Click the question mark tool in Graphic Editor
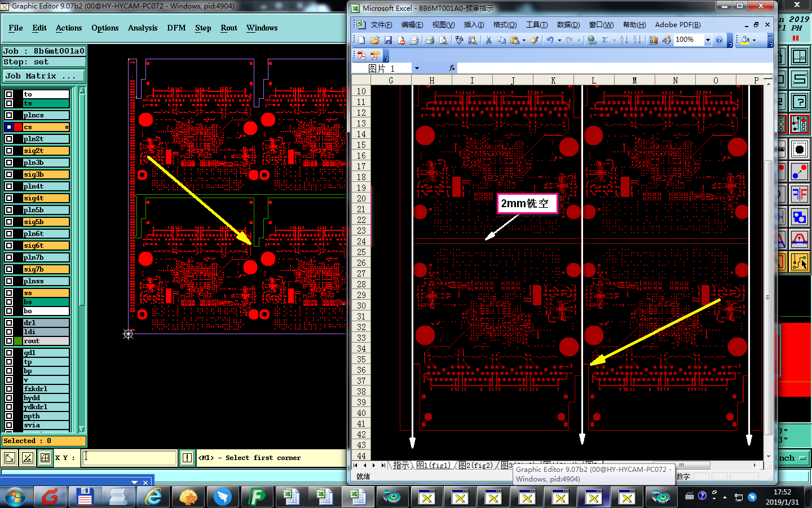812x508 pixels. tap(800, 102)
